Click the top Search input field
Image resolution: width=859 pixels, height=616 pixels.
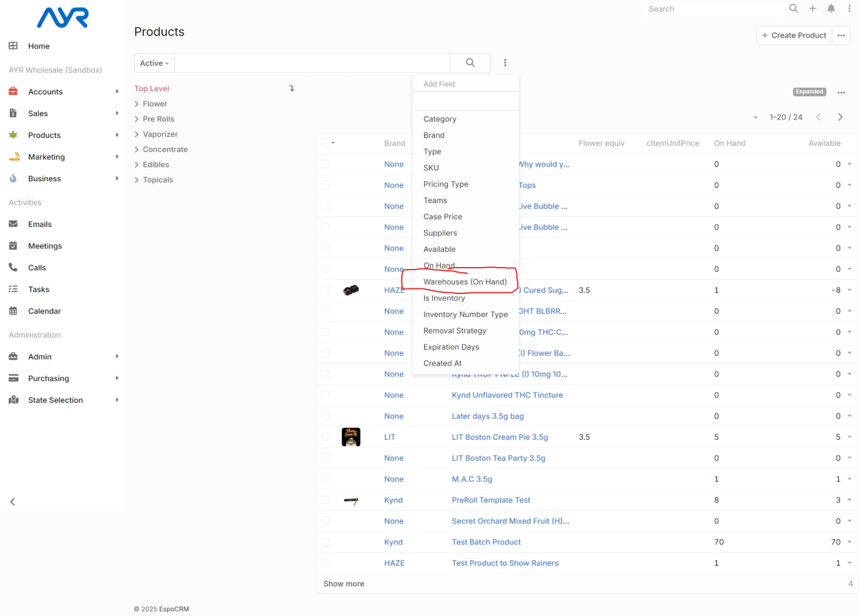click(x=713, y=9)
